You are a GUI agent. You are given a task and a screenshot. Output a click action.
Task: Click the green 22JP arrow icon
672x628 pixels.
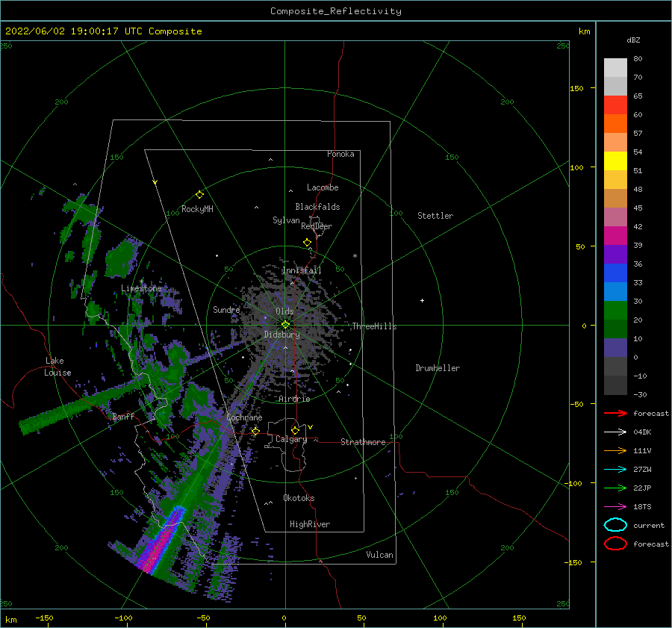(615, 488)
